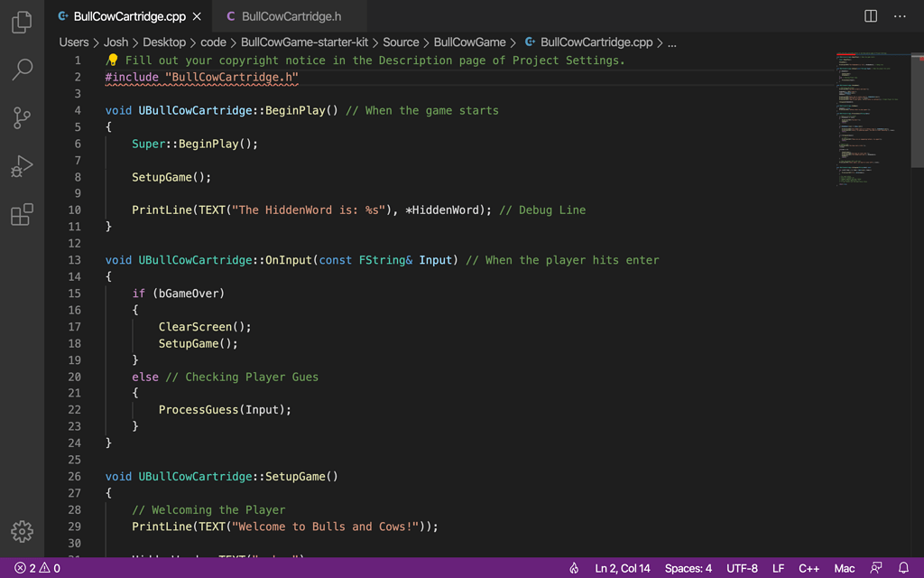
Task: Open the Explorer view in activity bar
Action: tap(22, 22)
